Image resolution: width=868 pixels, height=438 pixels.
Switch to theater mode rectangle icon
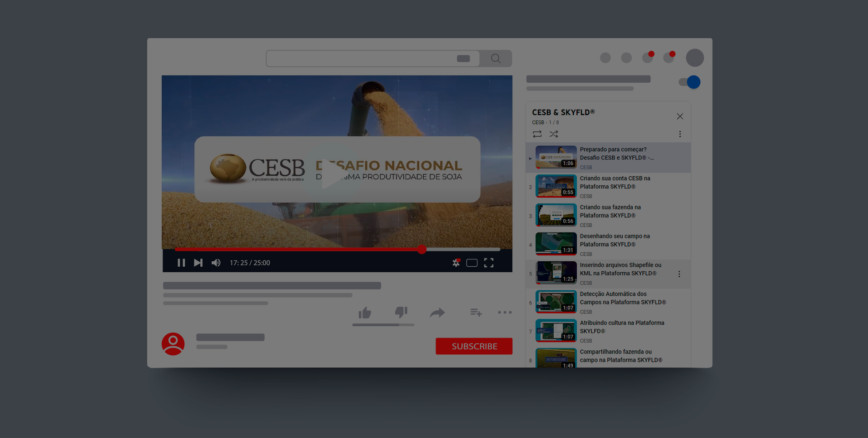pyautogui.click(x=472, y=263)
